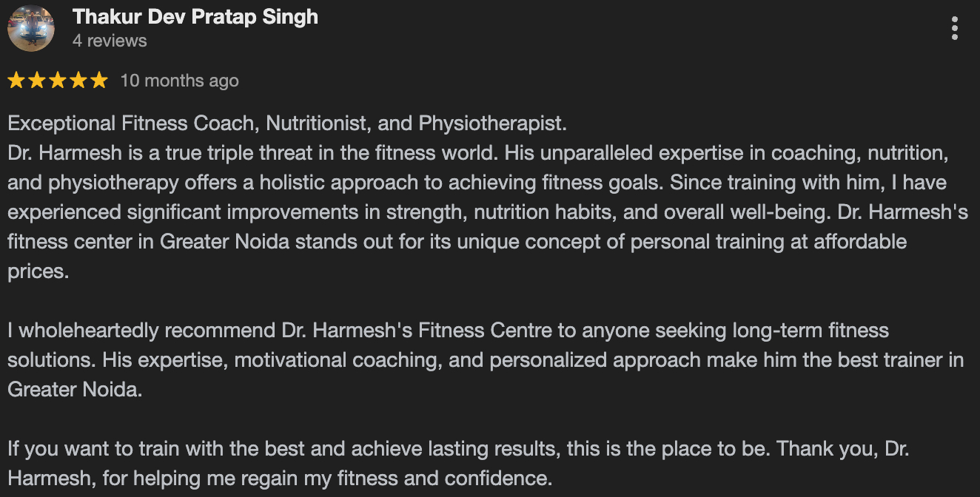Click the word "prices." ending first paragraph
The height and width of the screenshot is (497, 980).
[38, 271]
